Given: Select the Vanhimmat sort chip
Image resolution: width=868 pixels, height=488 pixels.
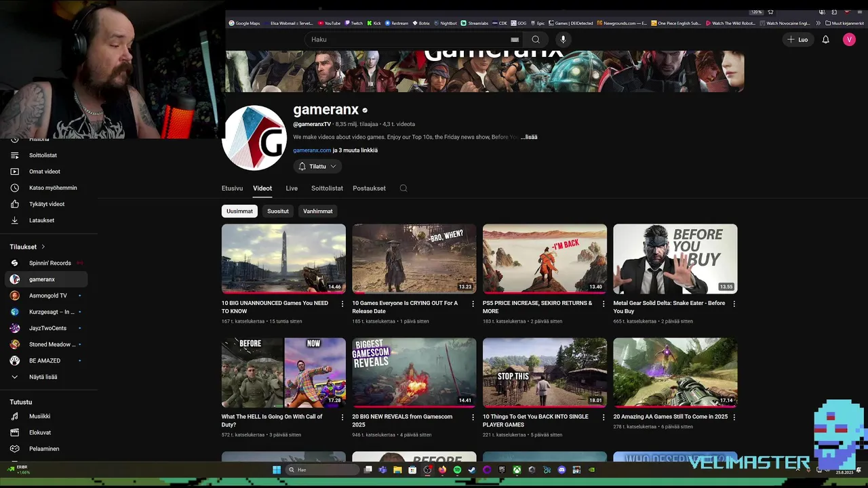Looking at the screenshot, I should point(317,211).
